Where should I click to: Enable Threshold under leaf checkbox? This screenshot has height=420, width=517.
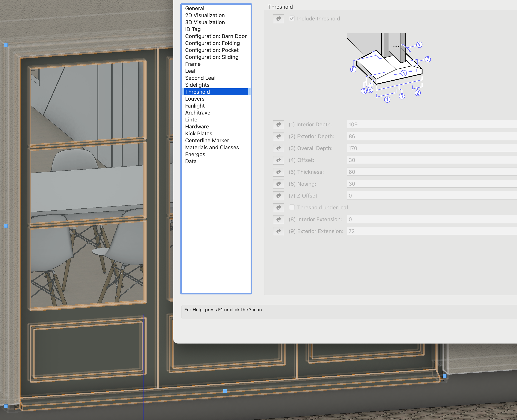tap(292, 208)
